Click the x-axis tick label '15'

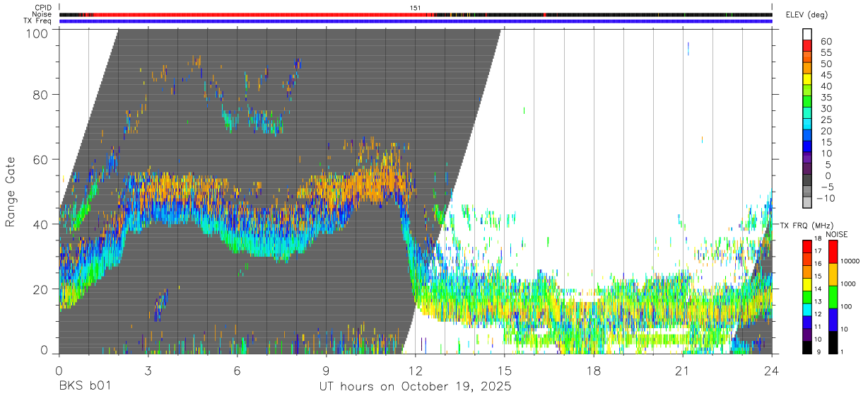point(504,370)
